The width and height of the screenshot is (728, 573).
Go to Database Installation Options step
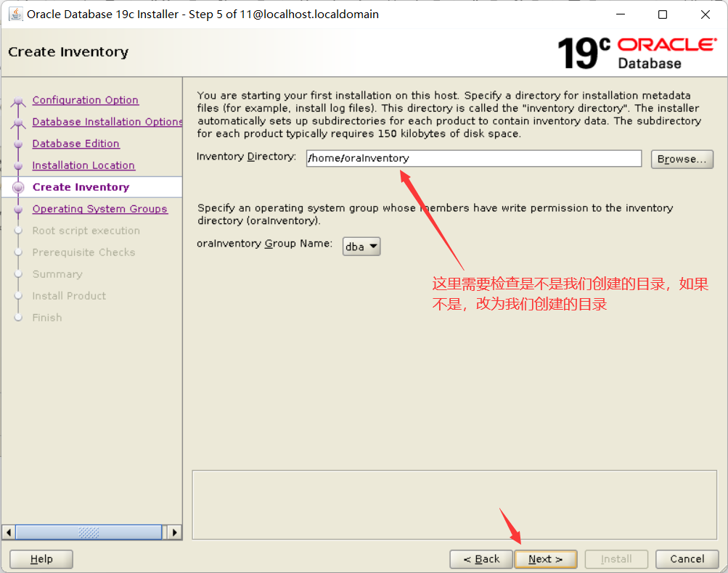pyautogui.click(x=107, y=122)
